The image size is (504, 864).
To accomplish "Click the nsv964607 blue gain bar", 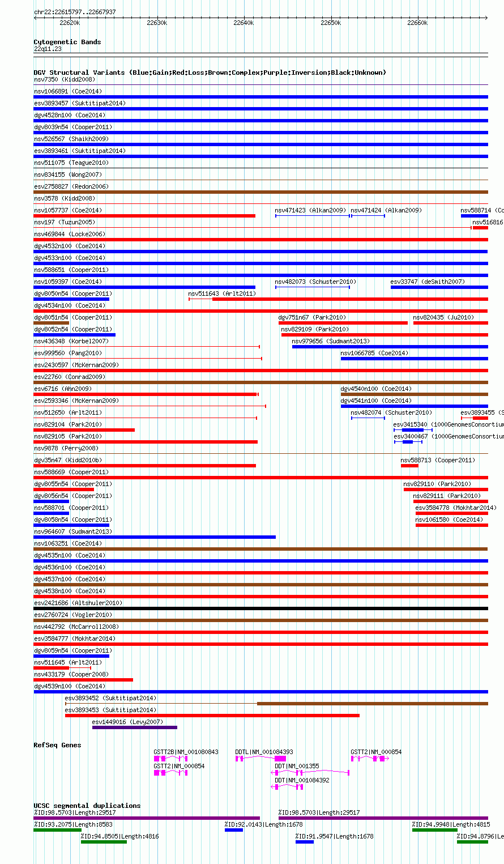I will pos(155,537).
